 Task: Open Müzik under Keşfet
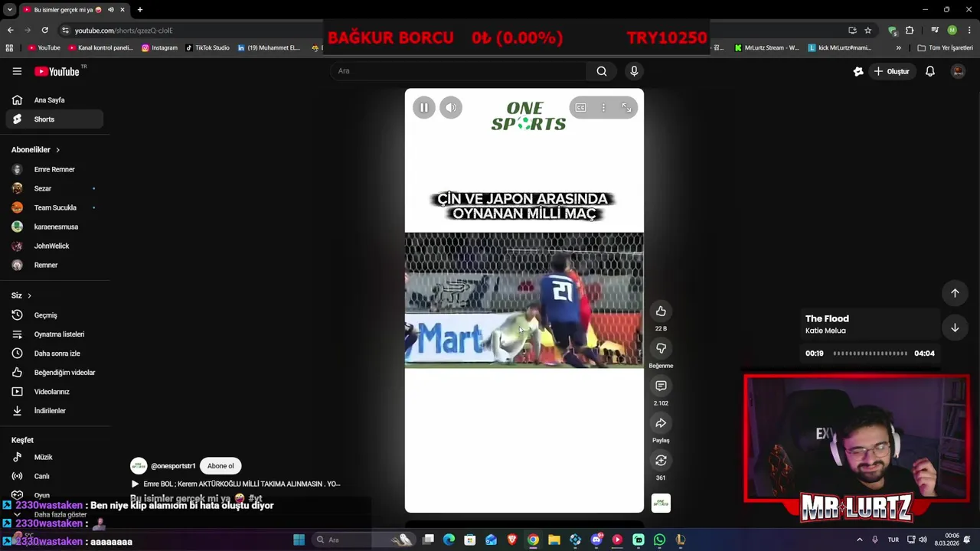[54, 457]
